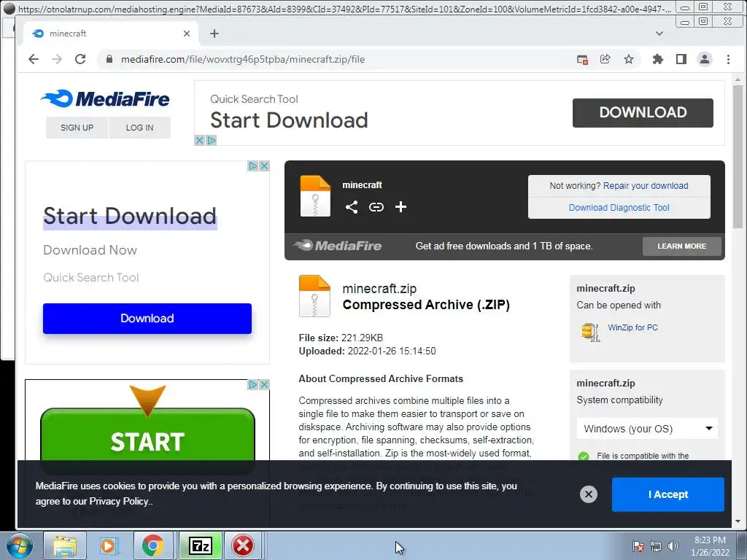Open File Explorer from taskbar
The image size is (747, 560).
click(x=65, y=545)
